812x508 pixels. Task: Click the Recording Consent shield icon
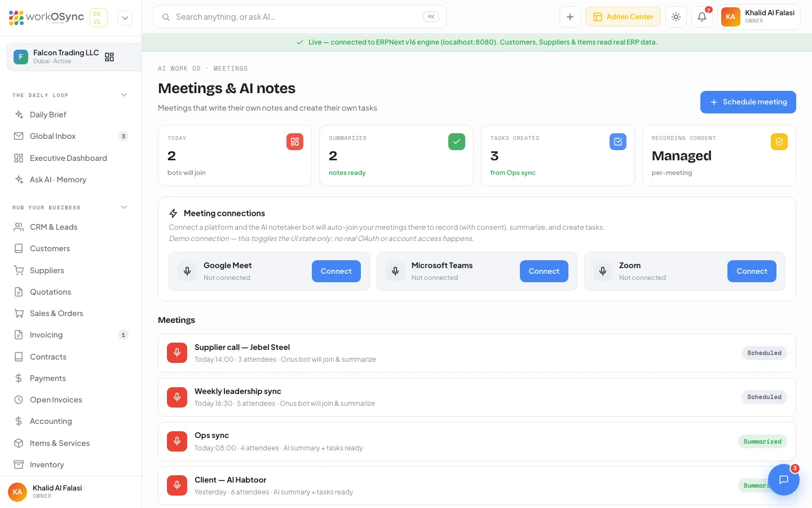(x=779, y=142)
